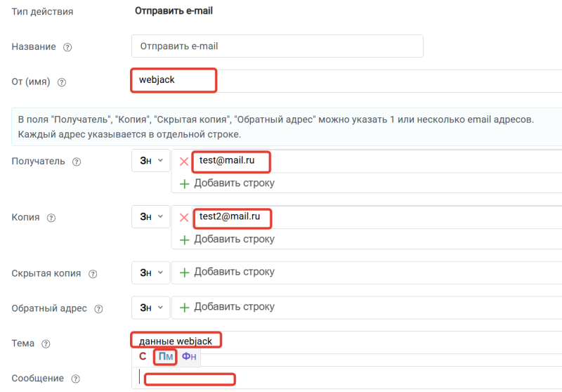Switch to the Фн tab
This screenshot has width=562, height=392.
[189, 357]
